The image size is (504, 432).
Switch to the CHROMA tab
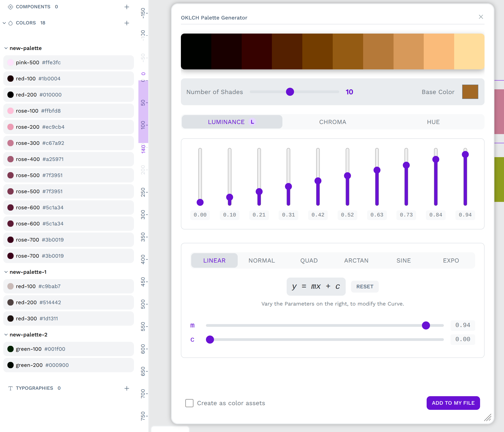pyautogui.click(x=332, y=122)
